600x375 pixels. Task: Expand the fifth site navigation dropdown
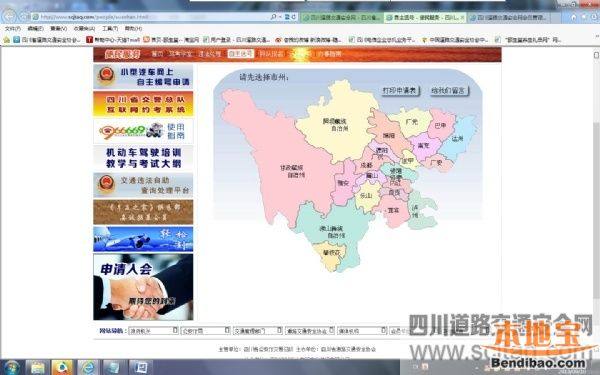click(x=362, y=331)
